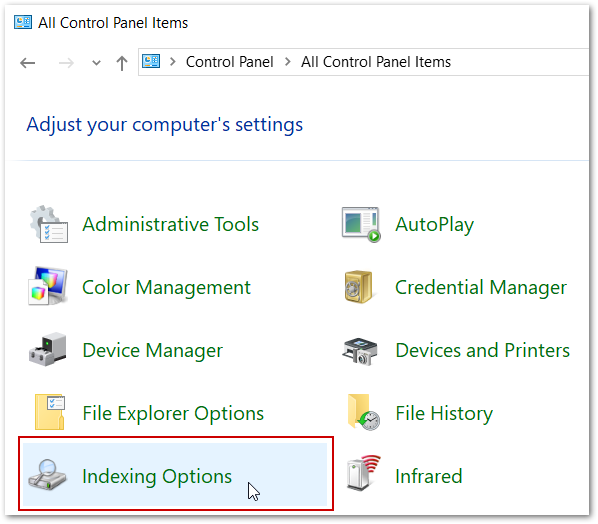Select All Control Panel Items breadcrumb
This screenshot has height=524, width=598.
click(x=376, y=62)
